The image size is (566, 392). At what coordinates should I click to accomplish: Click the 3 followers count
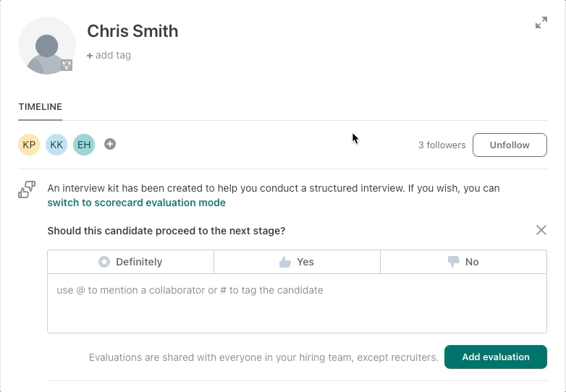[442, 145]
